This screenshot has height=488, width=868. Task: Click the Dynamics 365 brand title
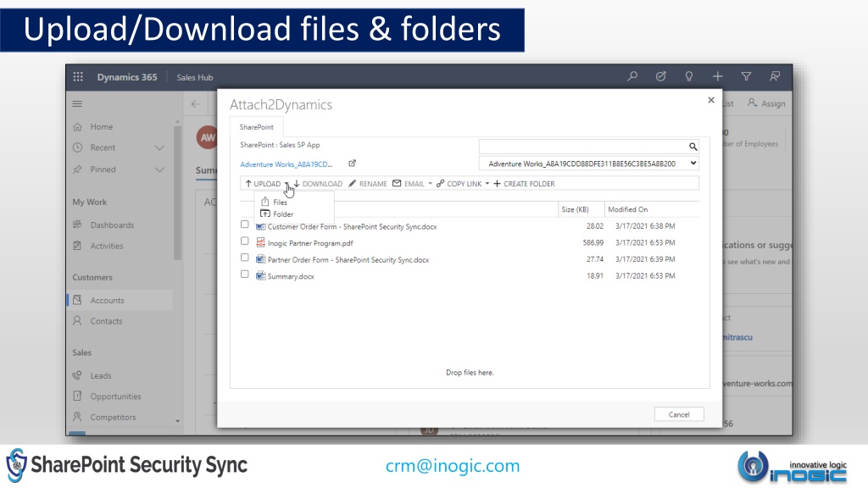tap(127, 77)
